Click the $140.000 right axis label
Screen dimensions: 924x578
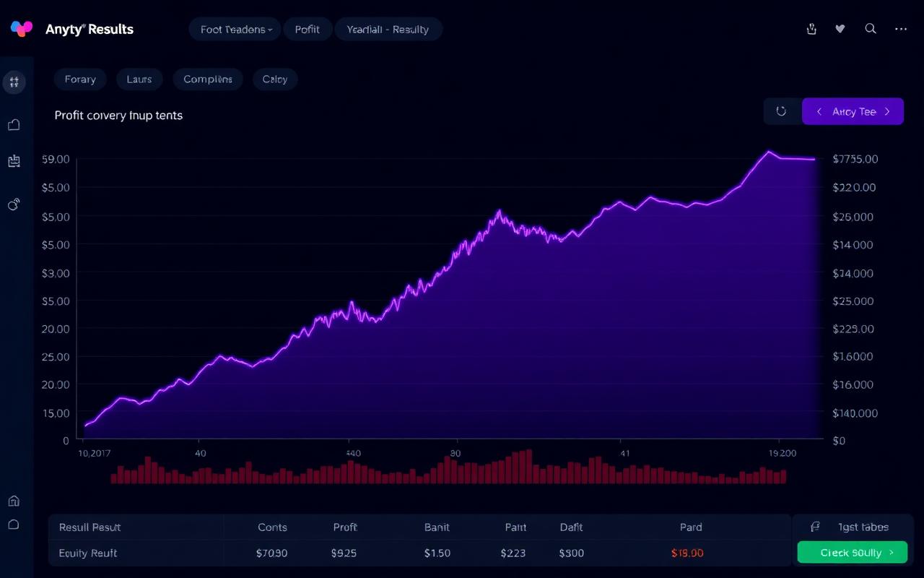point(855,413)
